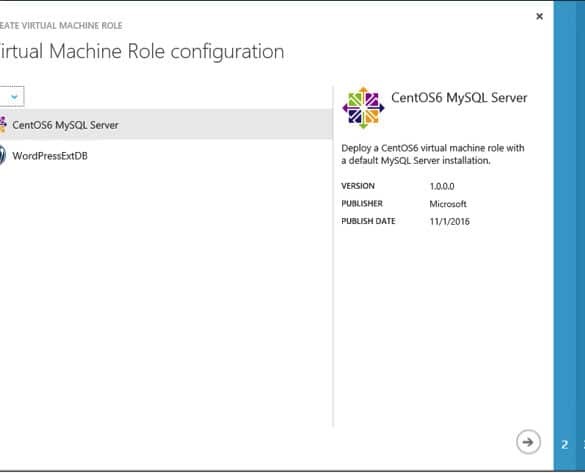Click the publish date 11/1/2016
Viewport: 585px width, 473px height.
coord(450,221)
